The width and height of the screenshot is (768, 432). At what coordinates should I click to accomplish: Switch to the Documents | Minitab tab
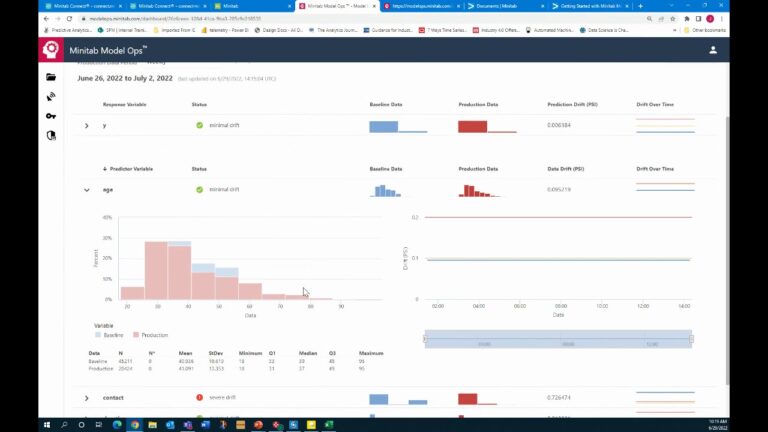tap(506, 6)
